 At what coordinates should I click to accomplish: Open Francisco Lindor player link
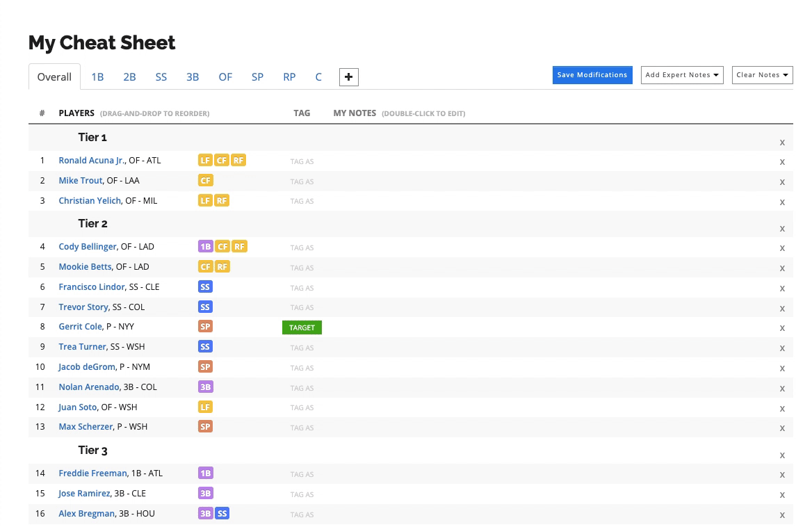click(92, 287)
